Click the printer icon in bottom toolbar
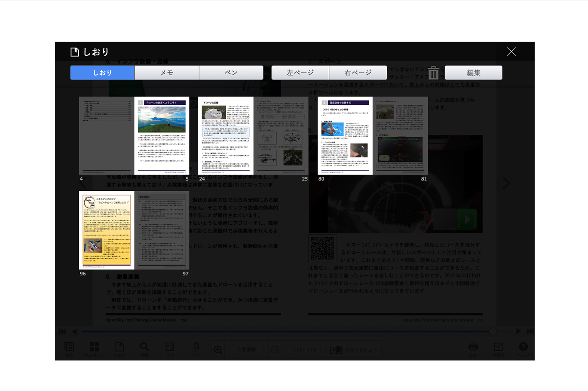Screen dimensions: 588x391 click(473, 348)
